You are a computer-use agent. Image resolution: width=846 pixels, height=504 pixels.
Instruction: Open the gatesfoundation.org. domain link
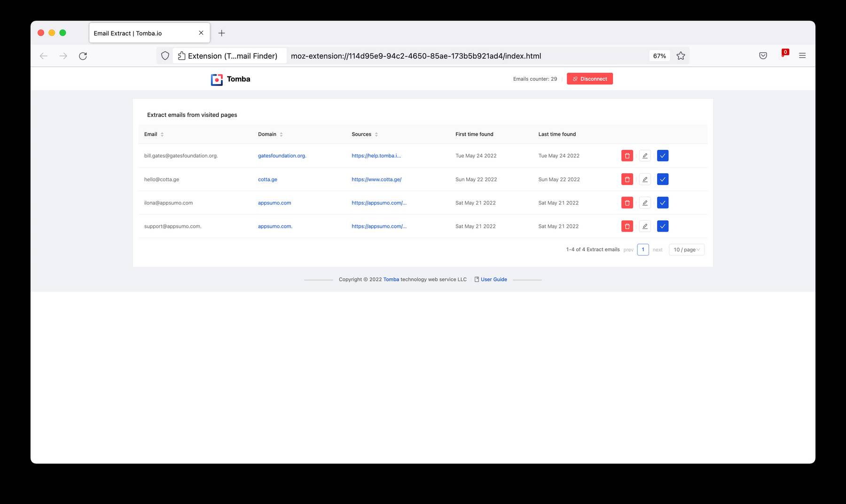pos(282,155)
